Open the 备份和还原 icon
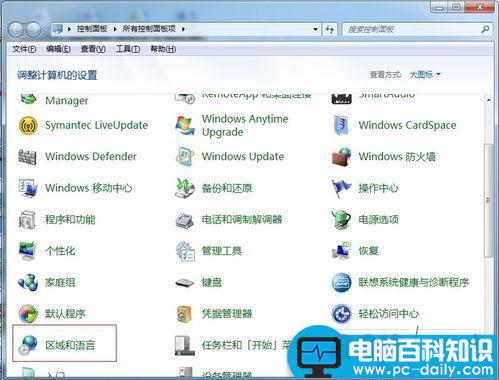This screenshot has height=380, width=499. pyautogui.click(x=185, y=188)
